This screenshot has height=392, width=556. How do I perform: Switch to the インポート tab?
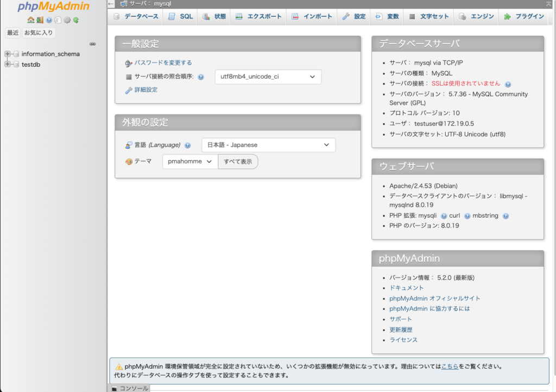pyautogui.click(x=312, y=16)
